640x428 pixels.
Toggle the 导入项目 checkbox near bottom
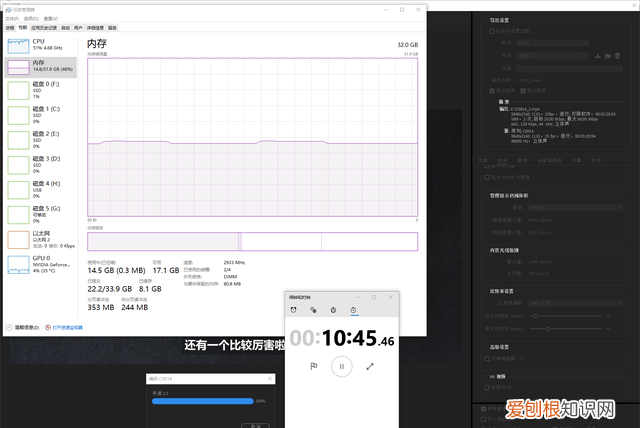(484, 419)
